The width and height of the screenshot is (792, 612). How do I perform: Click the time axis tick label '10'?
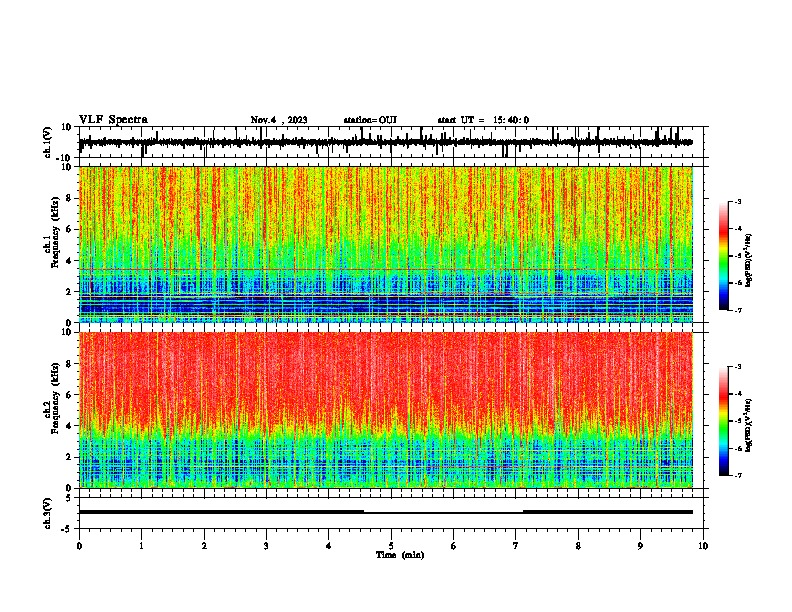[703, 546]
